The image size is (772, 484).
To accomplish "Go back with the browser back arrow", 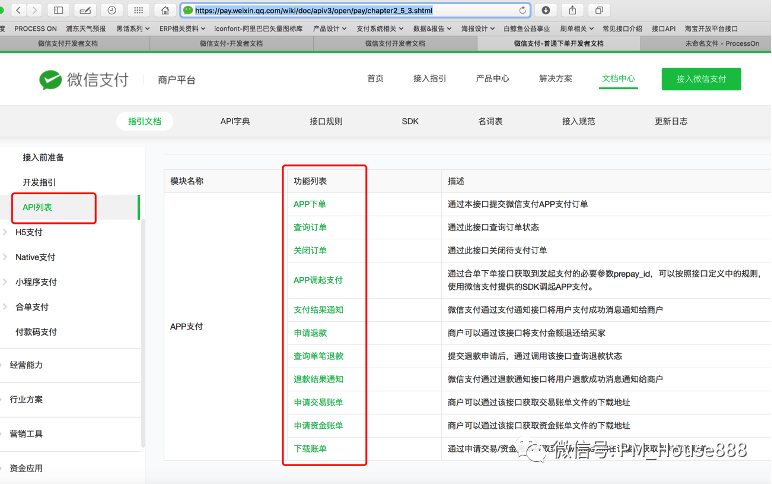I will [18, 10].
